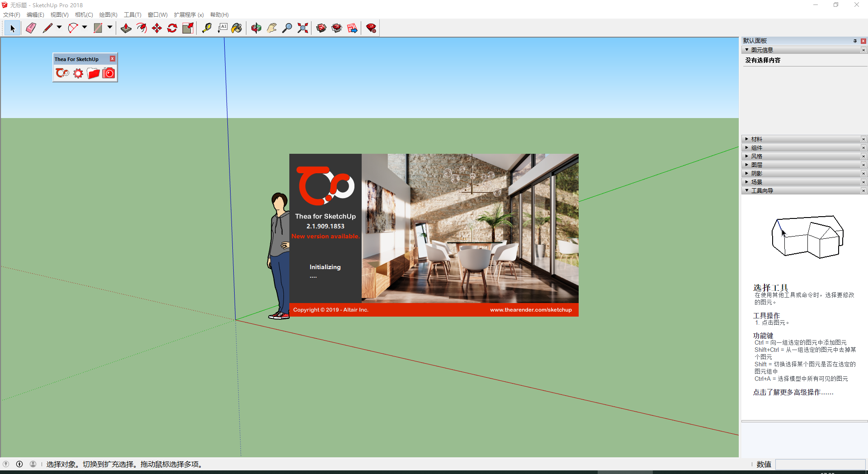Expand the 组件 panel
Screen dimensions: 868x474
[747, 147]
